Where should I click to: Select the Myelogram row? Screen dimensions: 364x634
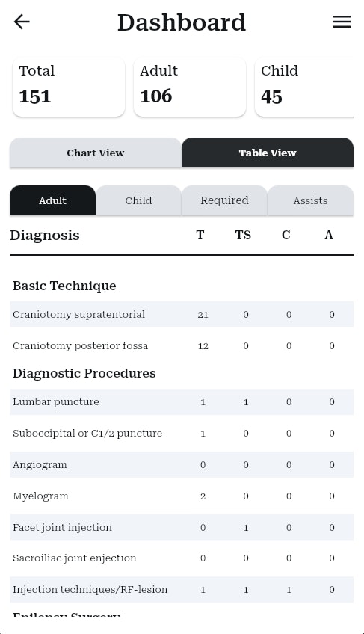pos(182,496)
